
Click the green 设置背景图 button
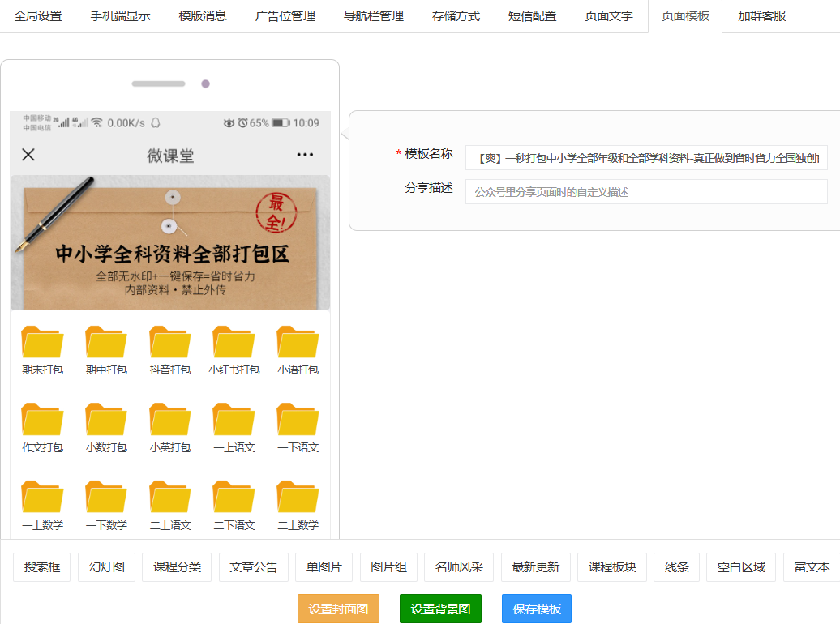(x=440, y=609)
